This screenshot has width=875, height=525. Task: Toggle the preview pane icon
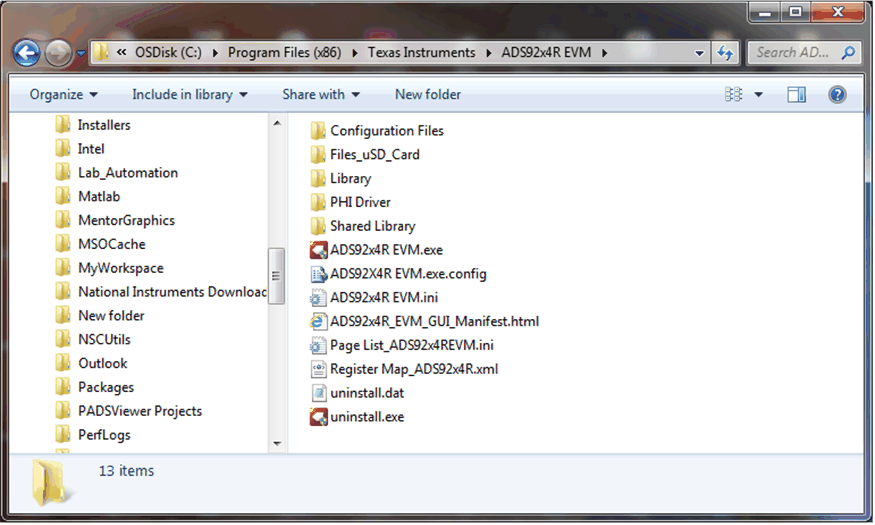tap(797, 95)
